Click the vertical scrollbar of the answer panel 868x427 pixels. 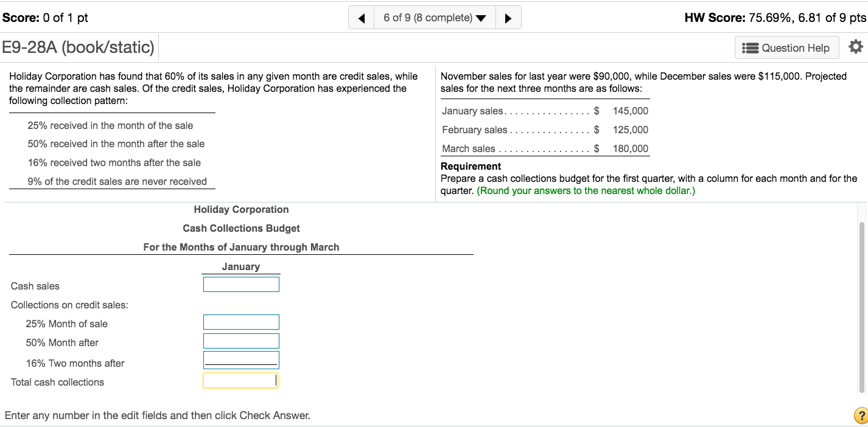(861, 308)
